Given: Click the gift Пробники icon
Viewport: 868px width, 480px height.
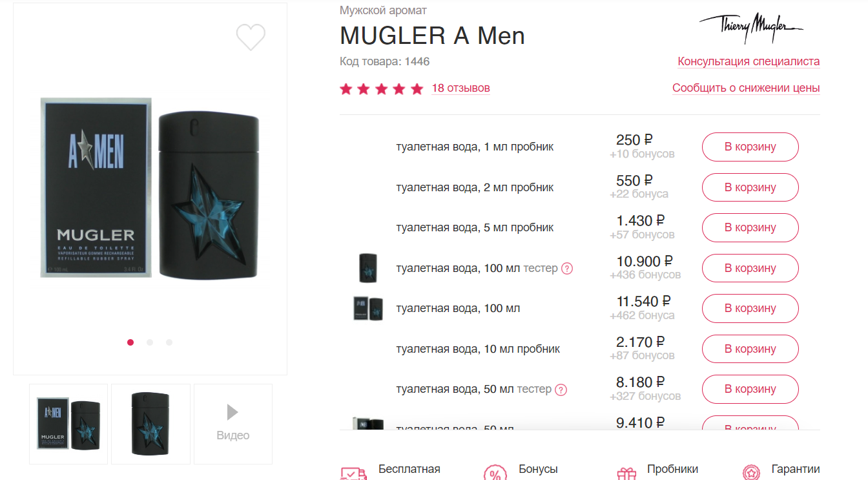Looking at the screenshot, I should [626, 474].
